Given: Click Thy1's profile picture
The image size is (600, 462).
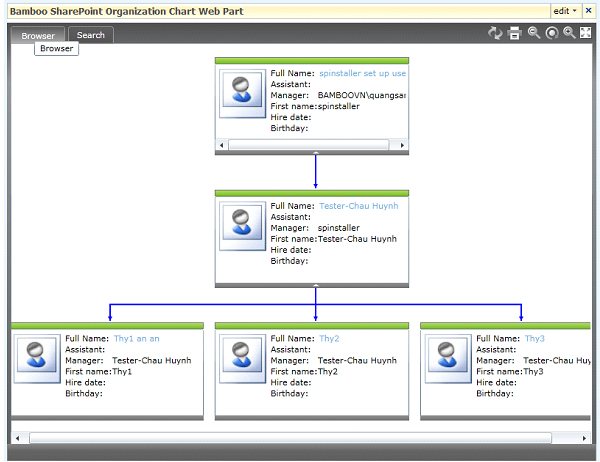Looking at the screenshot, I should 37,359.
